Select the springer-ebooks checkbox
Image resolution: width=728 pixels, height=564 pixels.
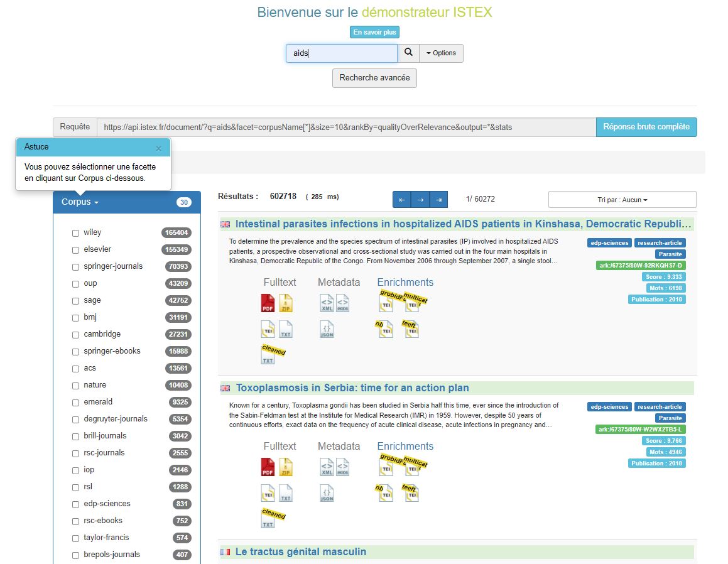coord(75,351)
